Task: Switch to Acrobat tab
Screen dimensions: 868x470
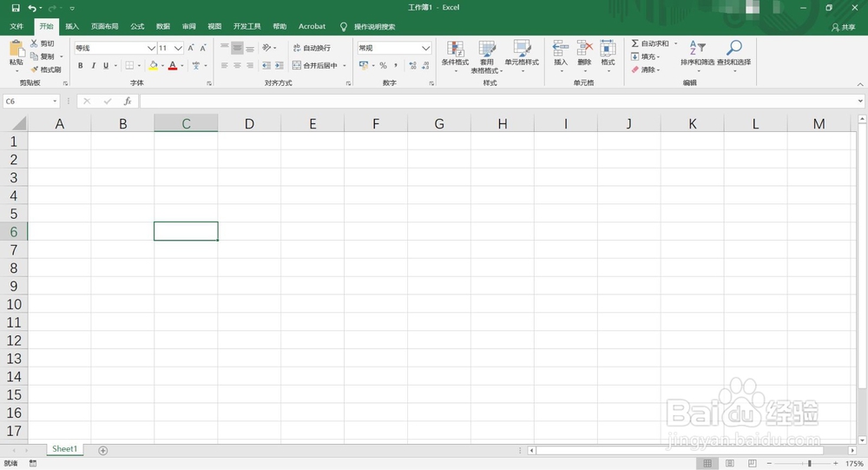Action: pos(312,27)
